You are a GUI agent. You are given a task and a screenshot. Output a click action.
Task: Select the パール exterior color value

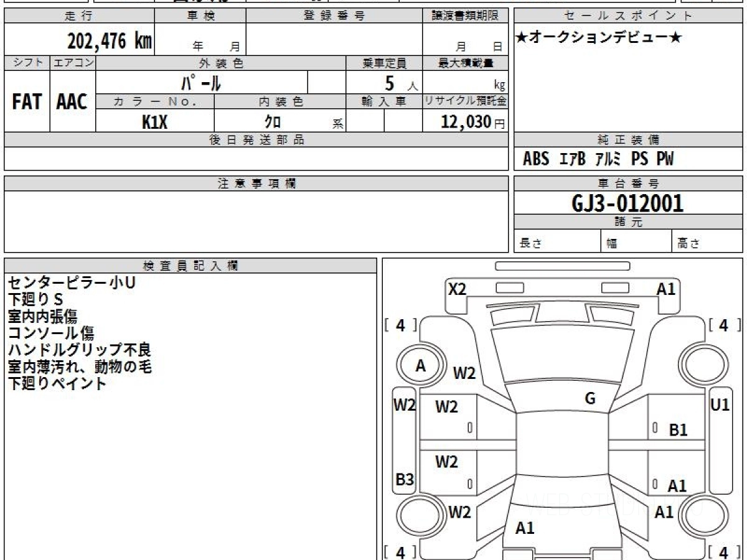tap(201, 83)
